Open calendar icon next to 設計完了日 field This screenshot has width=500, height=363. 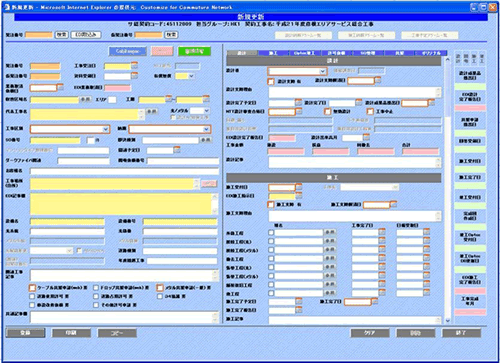pyautogui.click(x=358, y=103)
